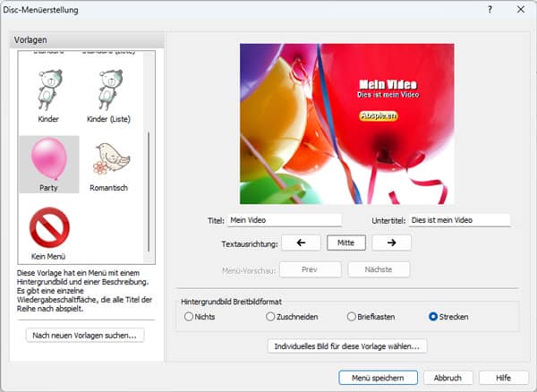Click the Hintergrundbild Breitbildformat group label
537x392 pixels.
[231, 302]
